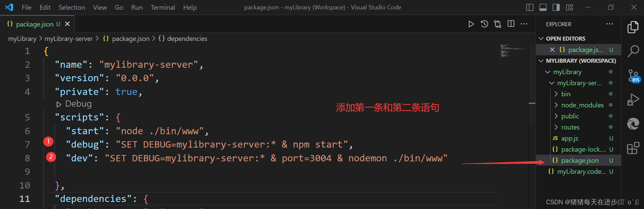Open timeline history icon in editor toolbar
The image size is (644, 209).
(484, 24)
